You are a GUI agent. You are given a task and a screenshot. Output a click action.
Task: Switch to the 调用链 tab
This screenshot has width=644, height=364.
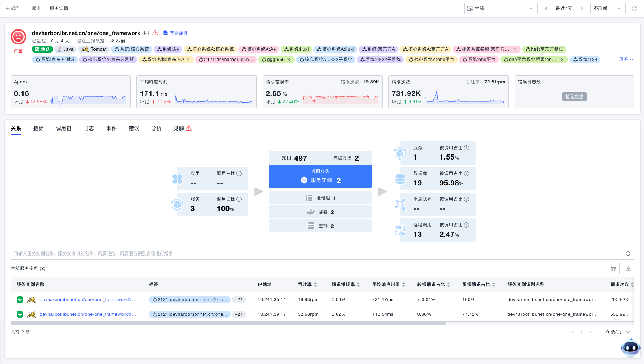tap(64, 128)
